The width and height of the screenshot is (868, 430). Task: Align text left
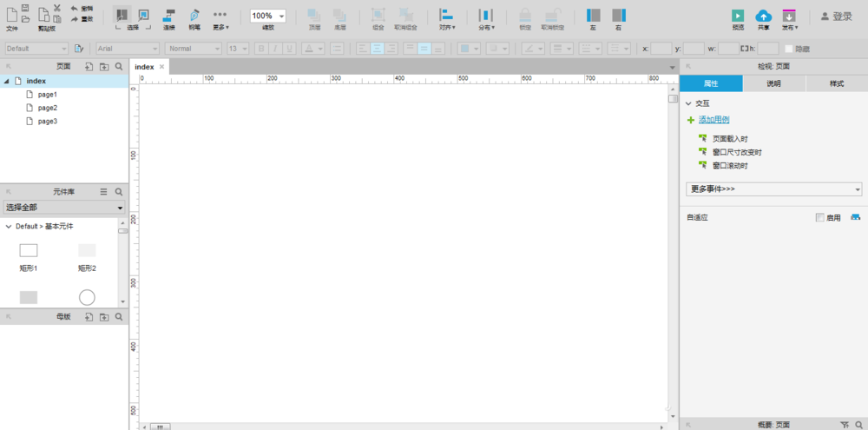pyautogui.click(x=363, y=49)
